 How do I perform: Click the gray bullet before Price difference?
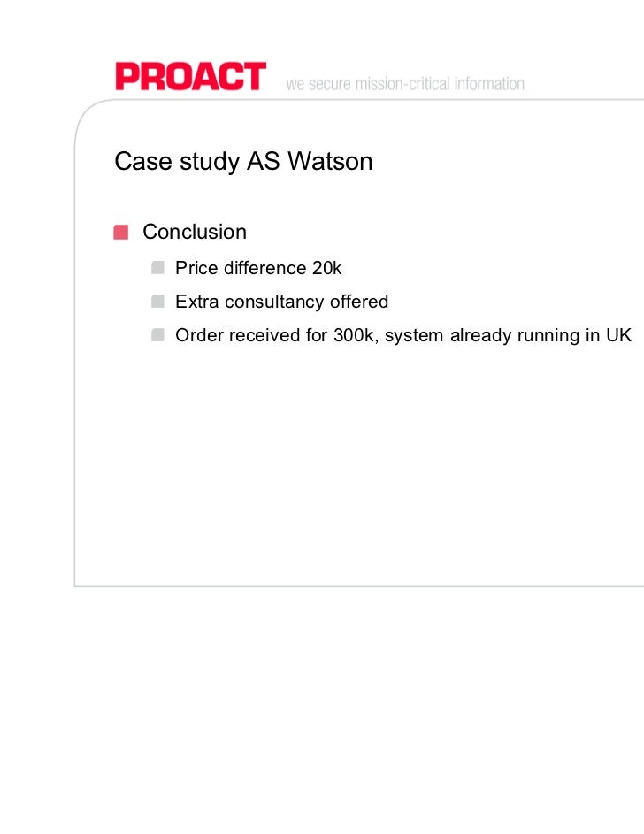point(157,268)
